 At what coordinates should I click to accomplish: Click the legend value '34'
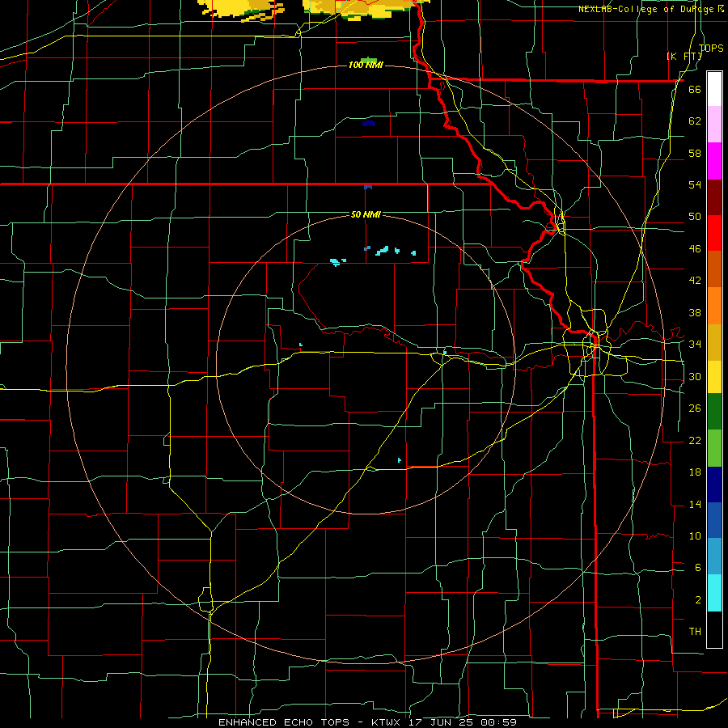pyautogui.click(x=695, y=345)
